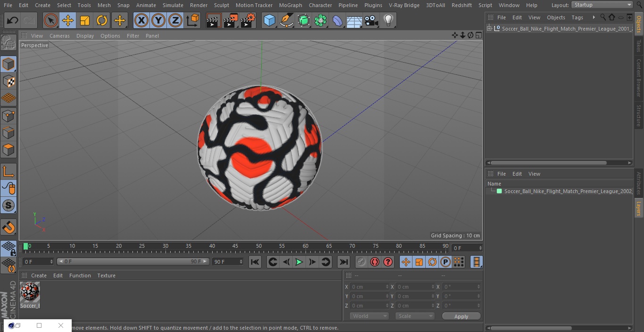The height and width of the screenshot is (332, 644).
Task: Toggle Record Active Objects button
Action: [x=361, y=262]
